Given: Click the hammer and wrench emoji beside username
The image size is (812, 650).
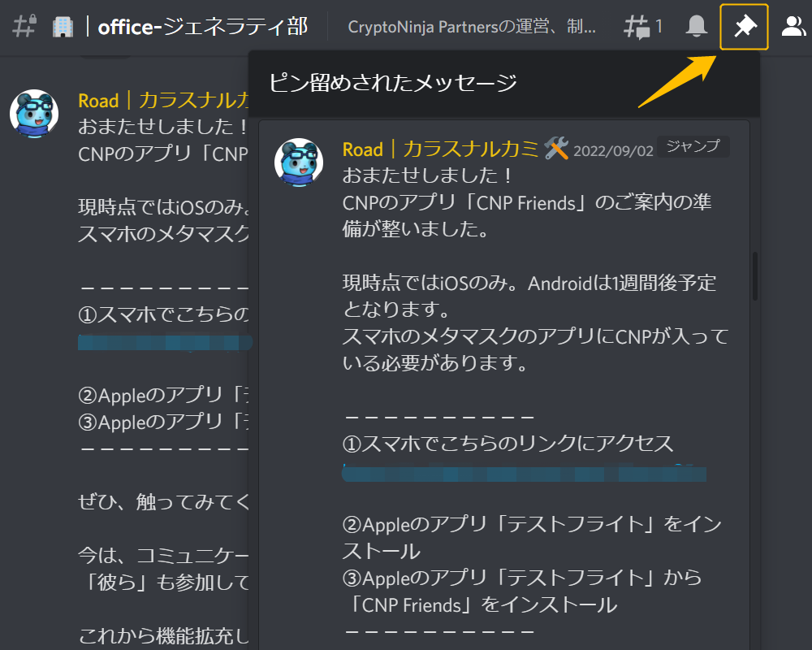Looking at the screenshot, I should click(556, 149).
